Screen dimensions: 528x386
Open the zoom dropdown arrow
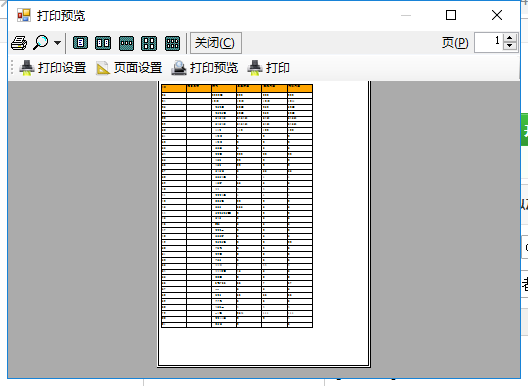coord(58,43)
